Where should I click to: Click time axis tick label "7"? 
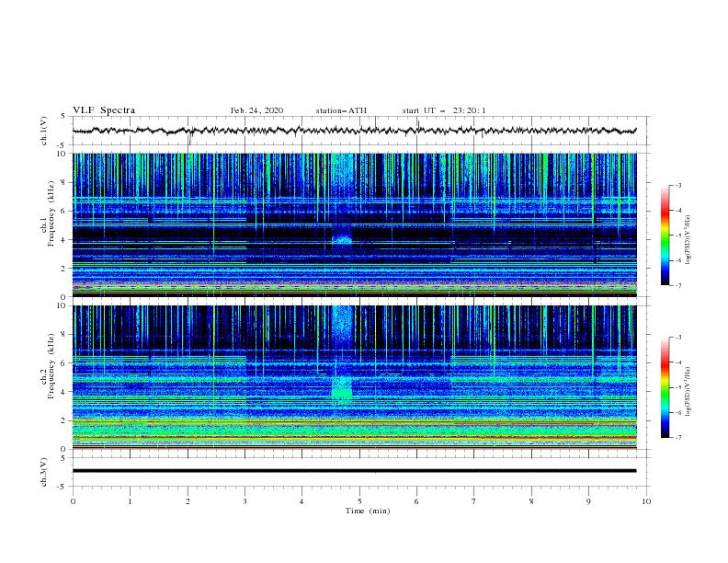474,501
